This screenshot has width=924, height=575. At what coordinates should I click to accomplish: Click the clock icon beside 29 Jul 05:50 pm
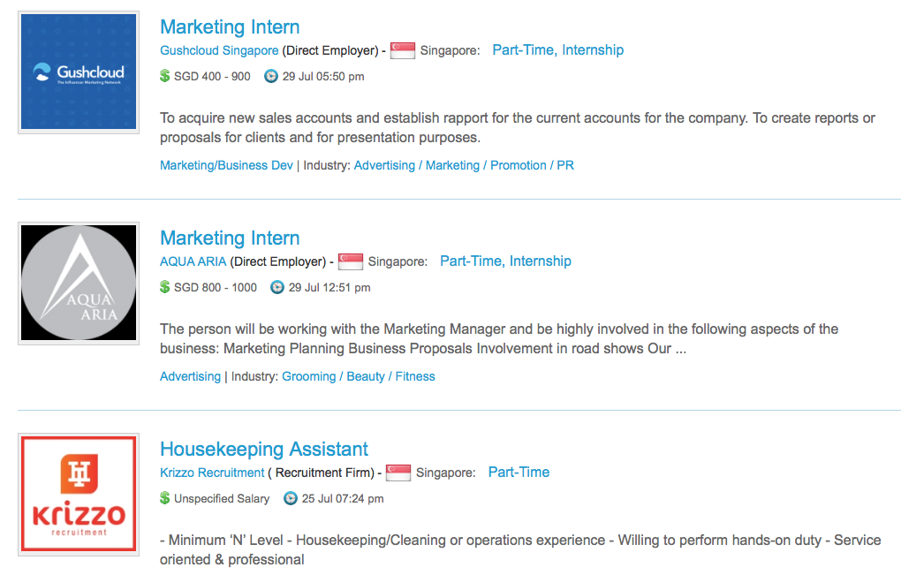coord(270,76)
